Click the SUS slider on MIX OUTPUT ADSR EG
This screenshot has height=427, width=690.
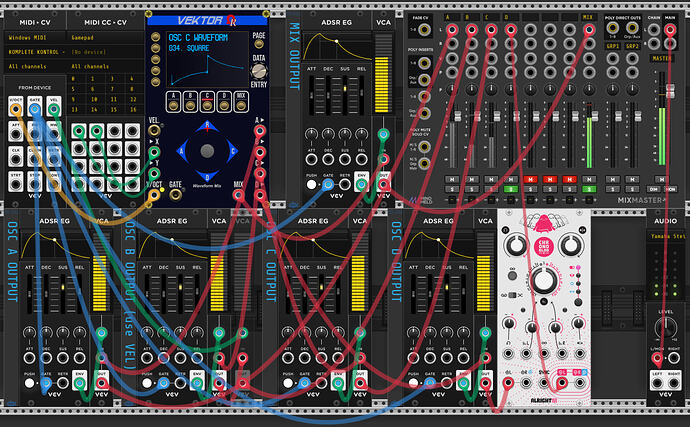coord(345,95)
